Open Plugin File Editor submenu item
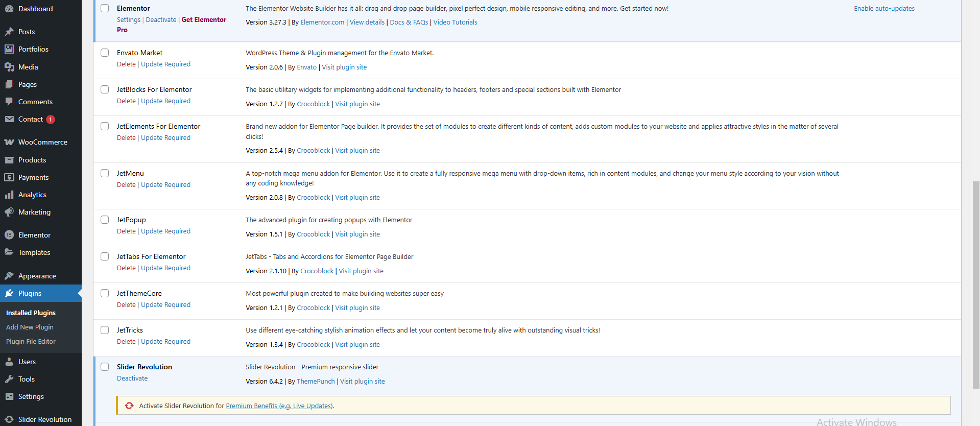 click(31, 341)
